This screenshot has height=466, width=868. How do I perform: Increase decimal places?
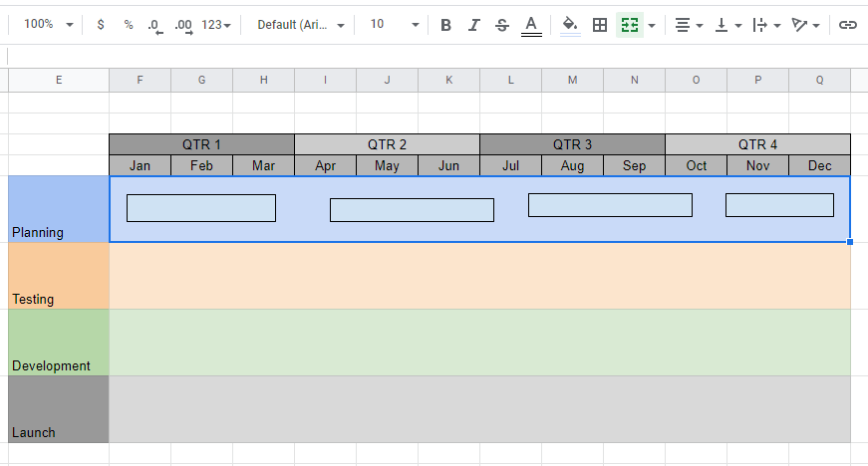click(183, 25)
